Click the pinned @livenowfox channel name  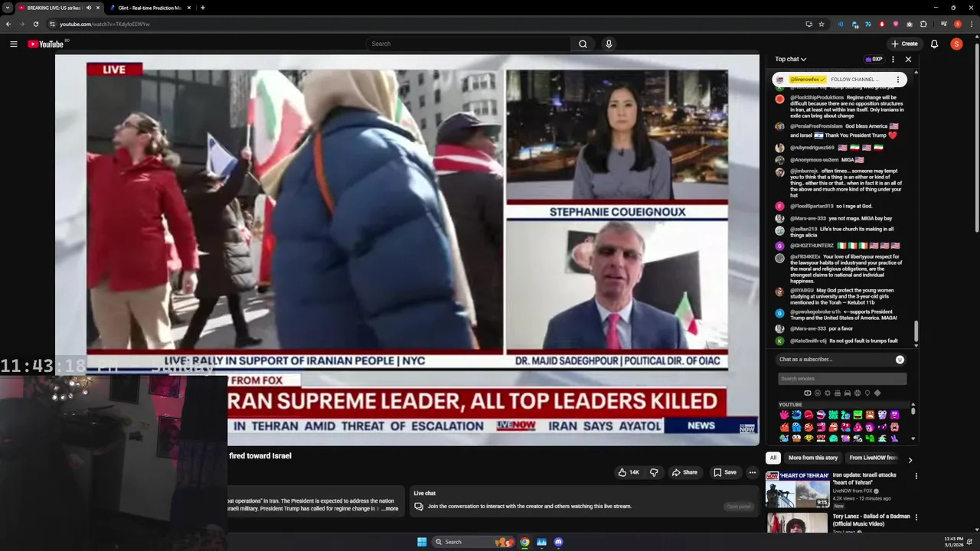click(807, 80)
